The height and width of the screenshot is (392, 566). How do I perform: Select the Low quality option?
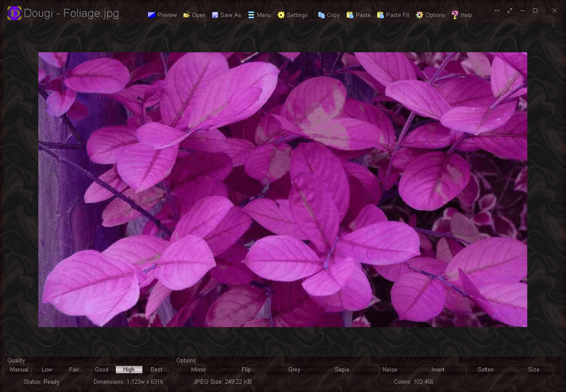point(47,369)
